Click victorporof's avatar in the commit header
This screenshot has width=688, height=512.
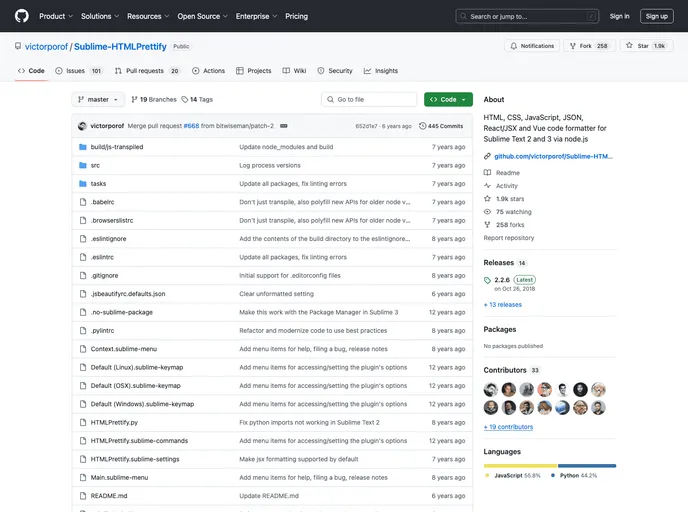click(x=82, y=126)
